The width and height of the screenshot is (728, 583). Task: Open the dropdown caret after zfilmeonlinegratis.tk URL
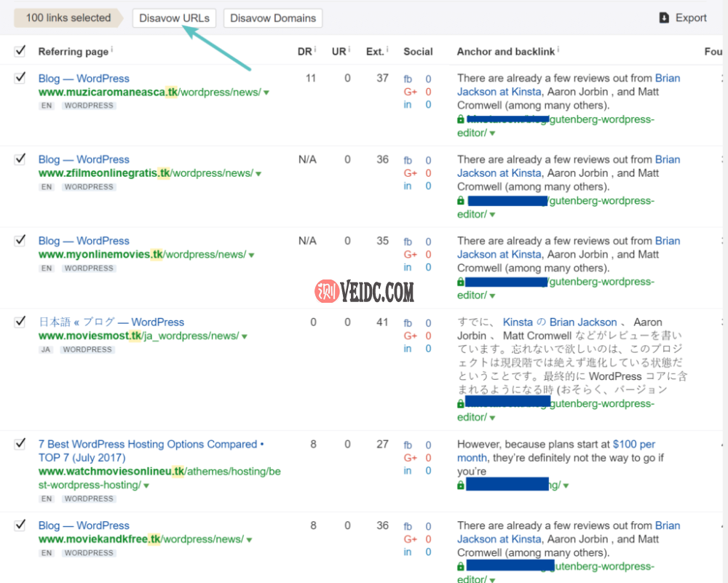pos(258,174)
